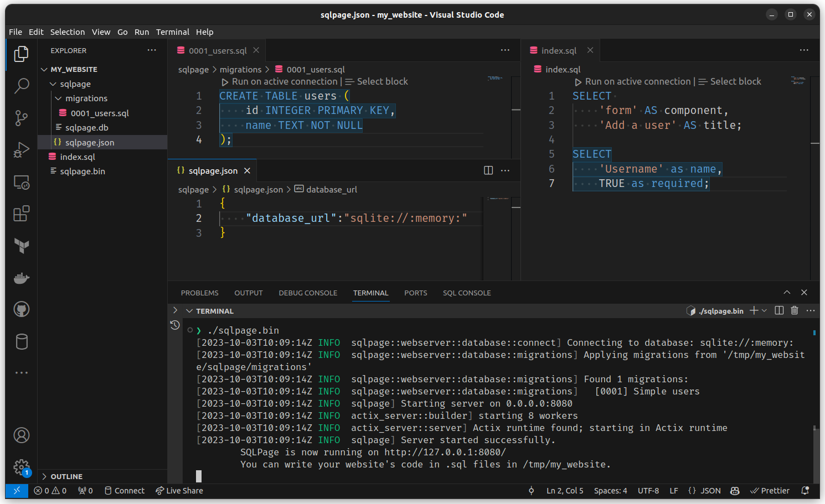The image size is (825, 504).
Task: Open the Search view in activity bar
Action: 21,86
